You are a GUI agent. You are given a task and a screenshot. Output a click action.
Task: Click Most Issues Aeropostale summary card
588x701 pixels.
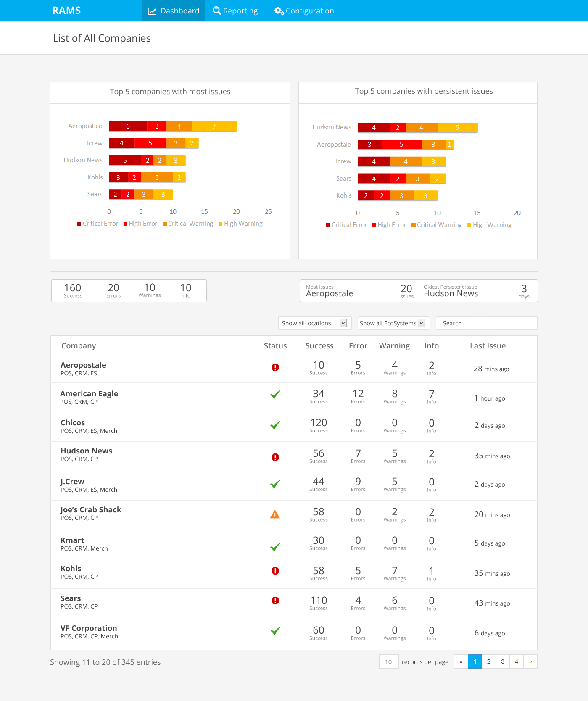(359, 291)
